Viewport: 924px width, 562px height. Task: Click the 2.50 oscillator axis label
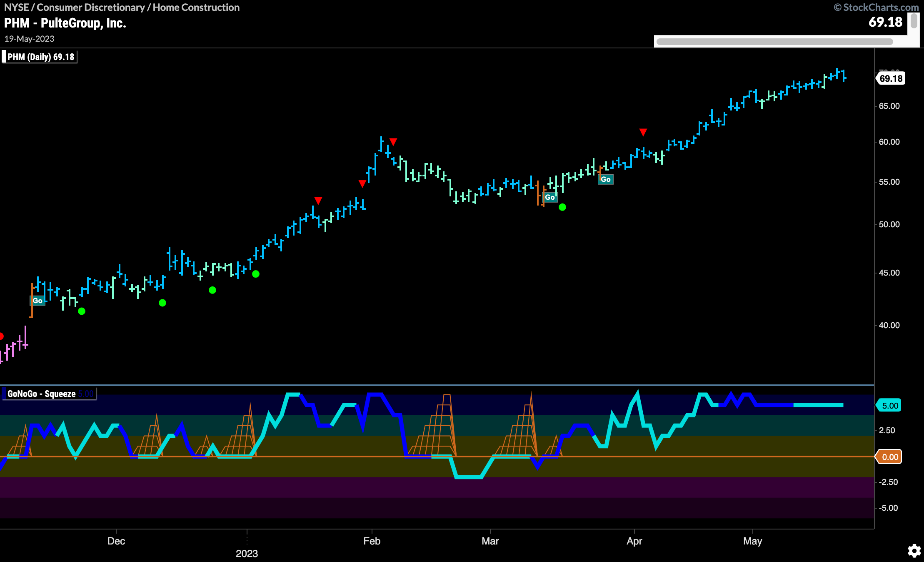pos(887,430)
